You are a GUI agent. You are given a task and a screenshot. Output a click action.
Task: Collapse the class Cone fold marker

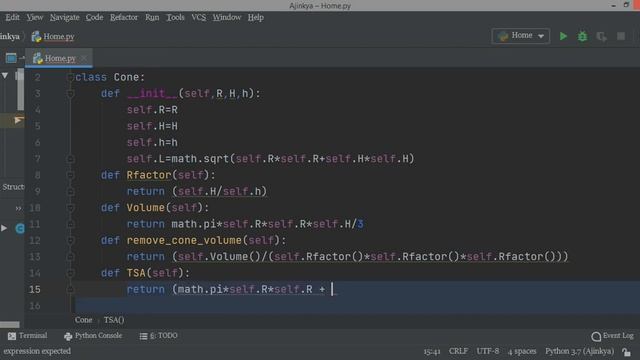[70, 77]
